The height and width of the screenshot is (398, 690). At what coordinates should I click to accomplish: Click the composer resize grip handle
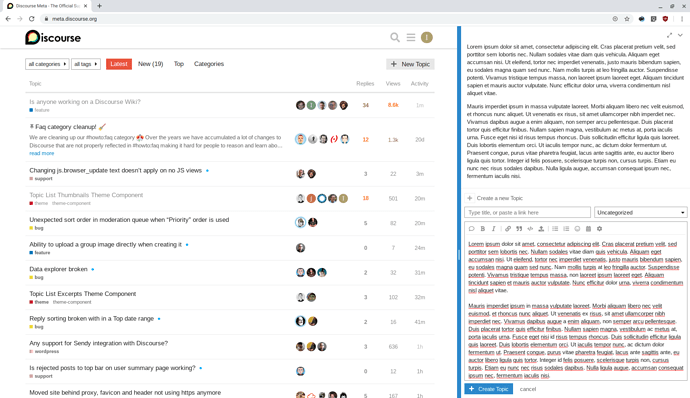pyautogui.click(x=459, y=254)
